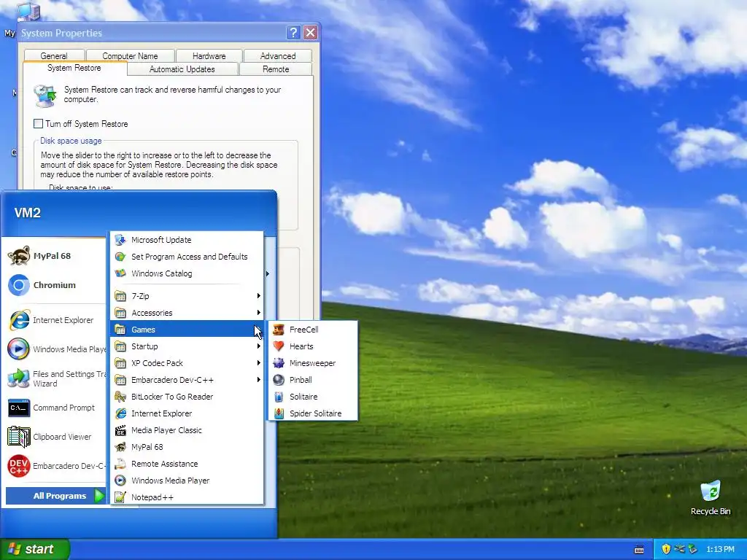
Task: Expand the Accessories folder
Action: (x=187, y=313)
